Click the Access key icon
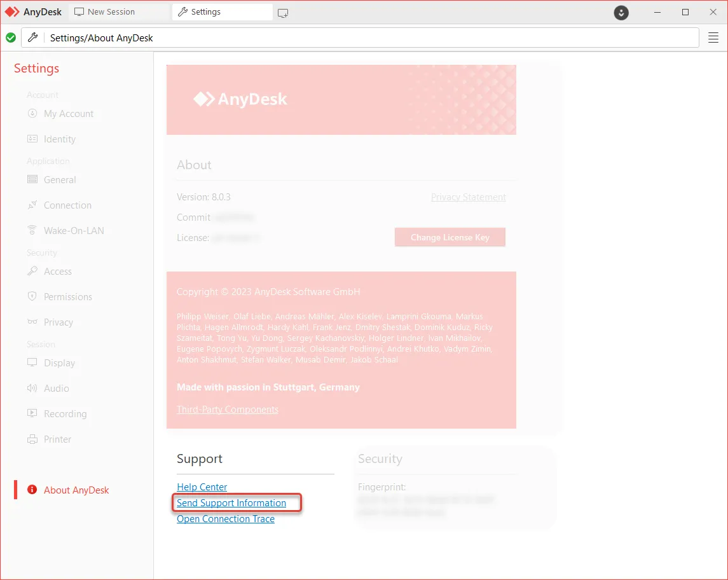Image resolution: width=728 pixels, height=580 pixels. (32, 272)
